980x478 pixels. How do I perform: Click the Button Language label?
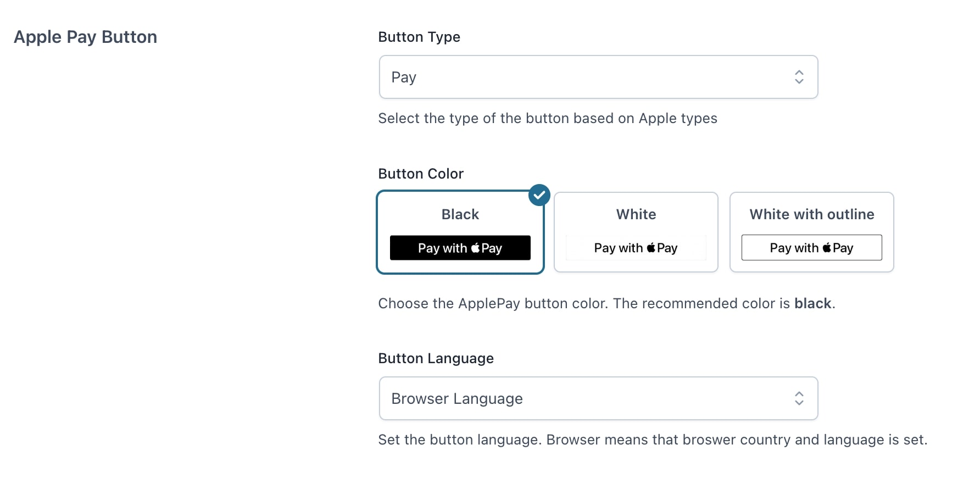point(436,358)
